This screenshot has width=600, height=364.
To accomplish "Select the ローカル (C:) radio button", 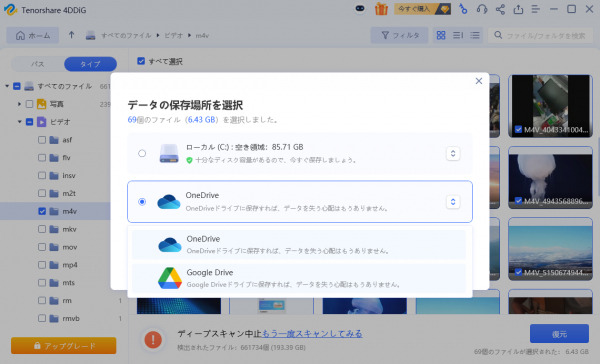I will click(x=142, y=153).
